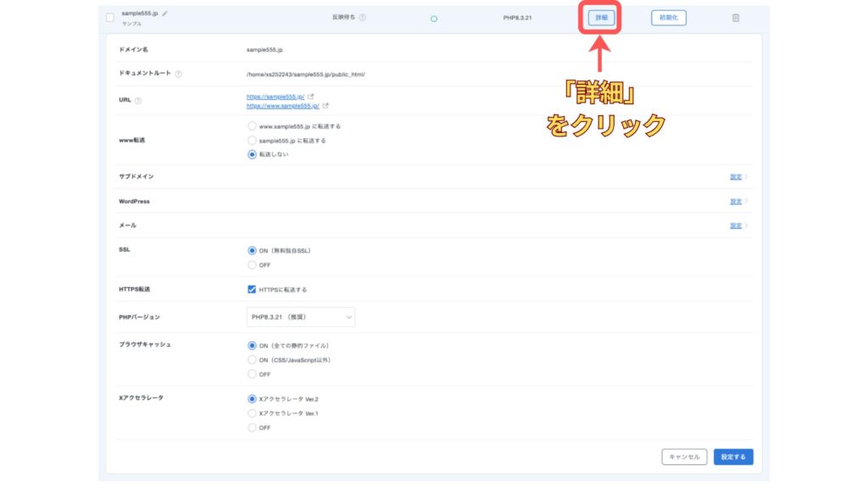
Task: Open the PHPバージョン dropdown
Action: click(x=300, y=317)
